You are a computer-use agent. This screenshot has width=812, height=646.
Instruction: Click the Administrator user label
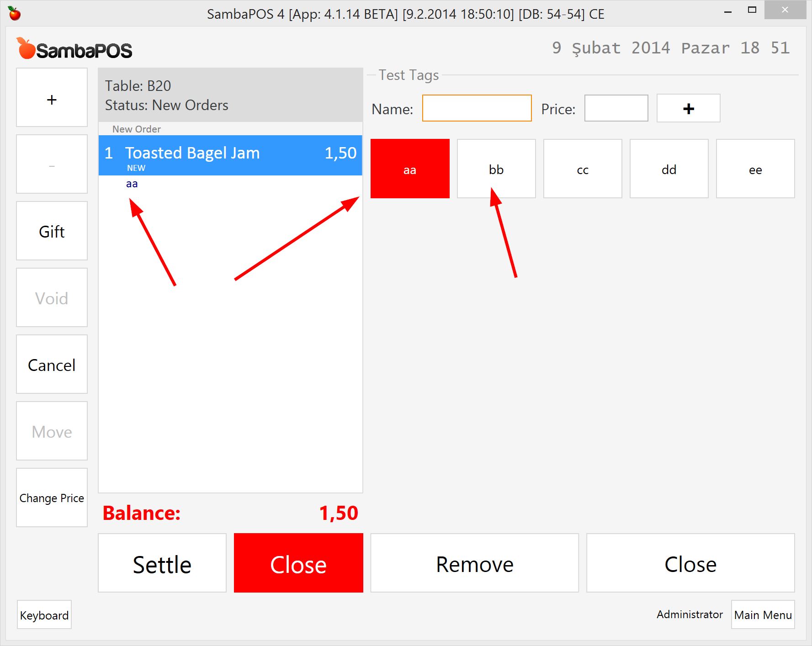click(x=689, y=614)
